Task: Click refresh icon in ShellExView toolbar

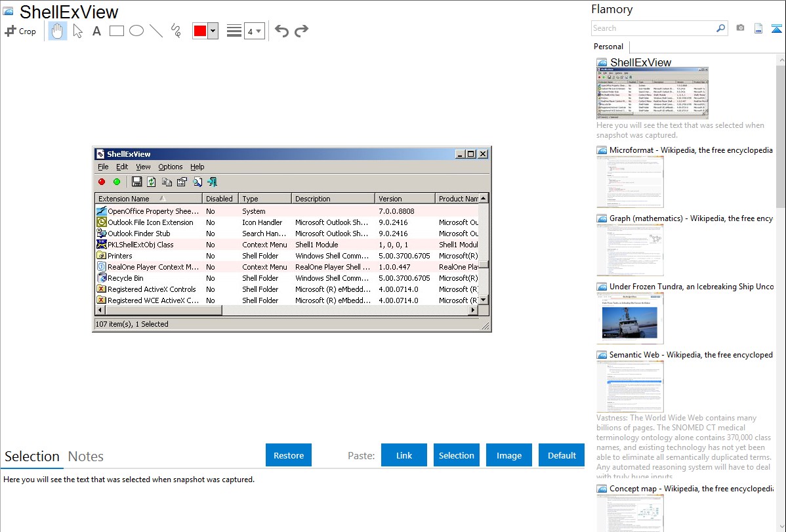Action: click(x=152, y=182)
